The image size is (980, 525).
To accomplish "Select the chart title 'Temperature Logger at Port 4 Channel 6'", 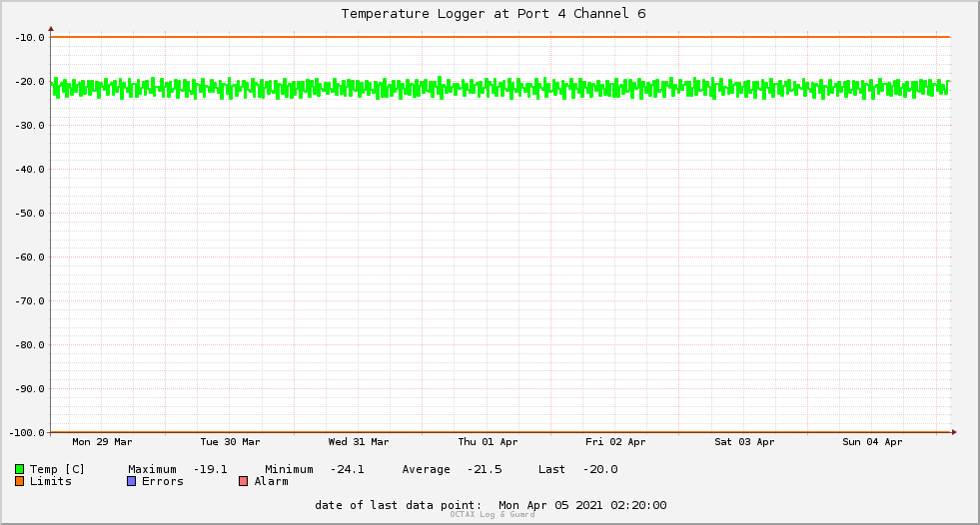I will click(x=493, y=14).
